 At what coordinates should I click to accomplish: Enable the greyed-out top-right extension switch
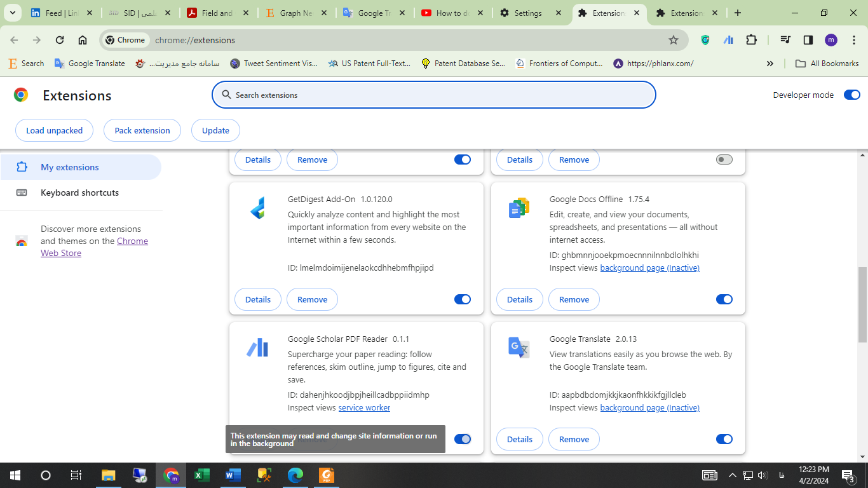click(x=724, y=159)
